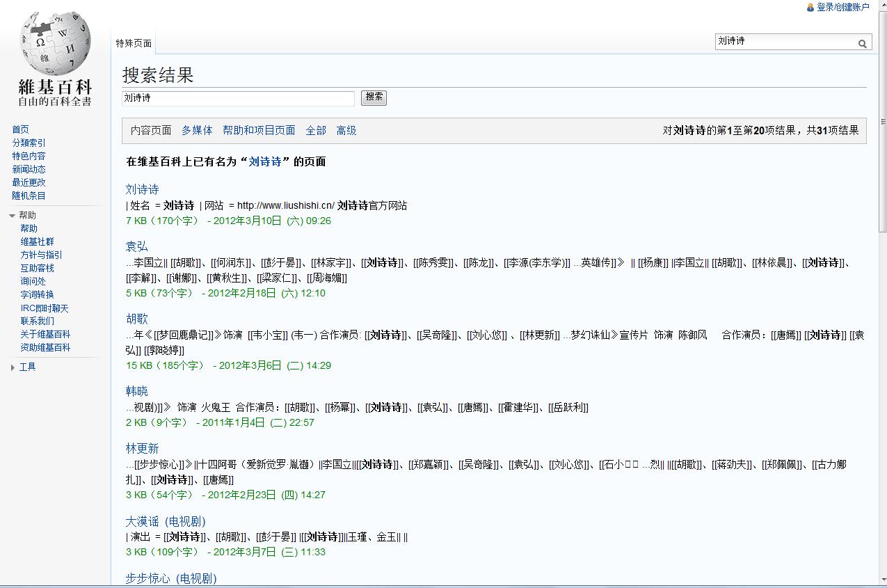Click result date 2012年3月10日 (六) 09:26
Image resolution: width=887 pixels, height=588 pixels.
pyautogui.click(x=272, y=221)
